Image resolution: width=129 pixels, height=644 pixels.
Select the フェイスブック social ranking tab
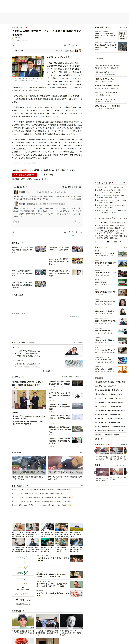pos(103,223)
